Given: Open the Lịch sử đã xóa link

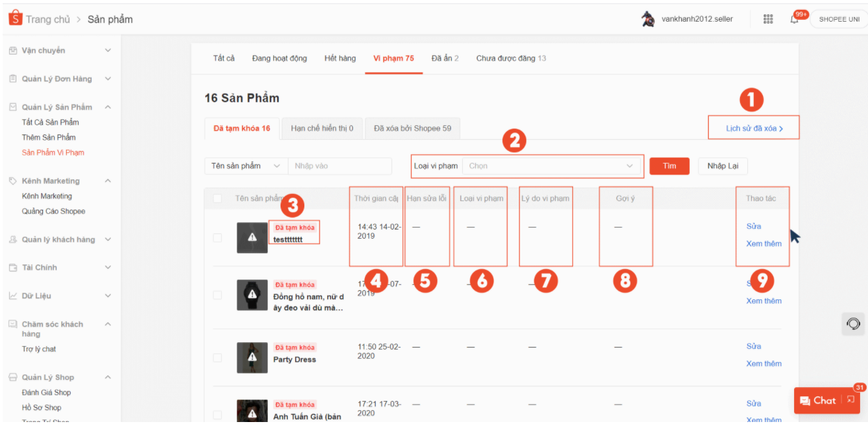Looking at the screenshot, I should pyautogui.click(x=754, y=129).
